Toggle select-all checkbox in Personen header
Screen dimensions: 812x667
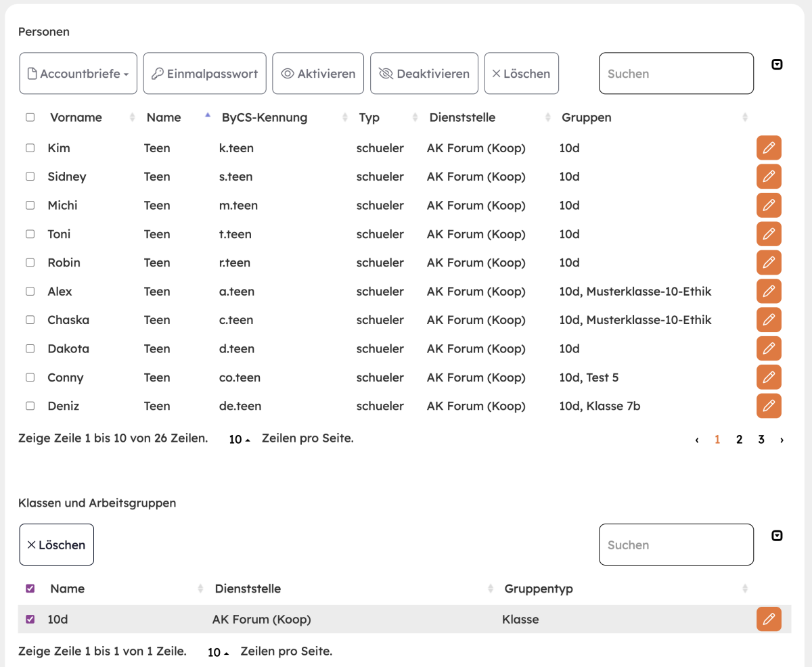pyautogui.click(x=30, y=117)
